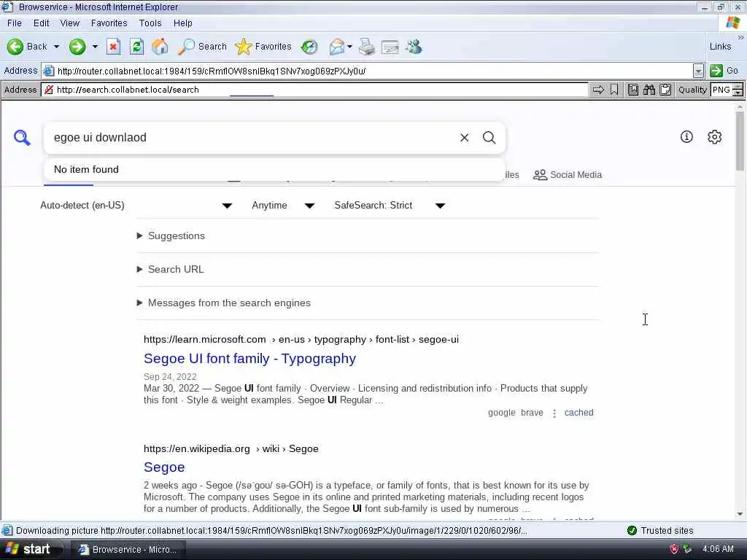Click the Go button
747x560 pixels.
pyautogui.click(x=724, y=71)
